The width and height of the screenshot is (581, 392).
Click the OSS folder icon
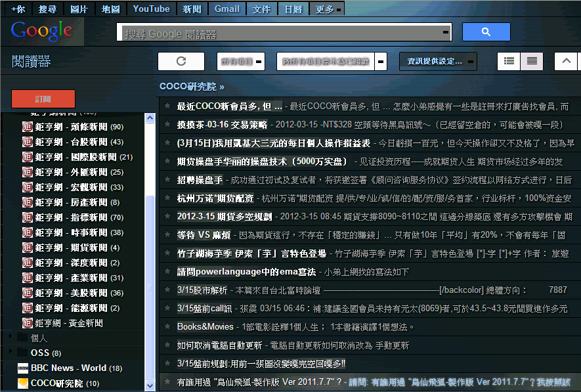[x=23, y=353]
